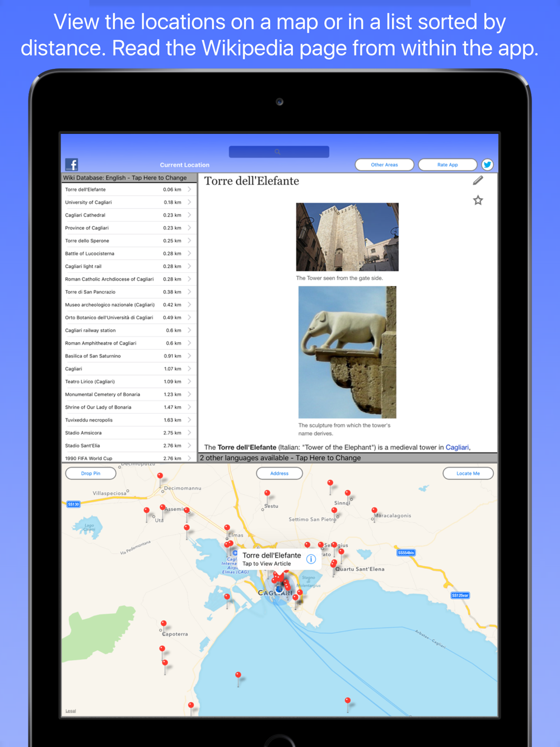Open the tower photo thumbnail
This screenshot has height=747, width=560.
point(347,237)
